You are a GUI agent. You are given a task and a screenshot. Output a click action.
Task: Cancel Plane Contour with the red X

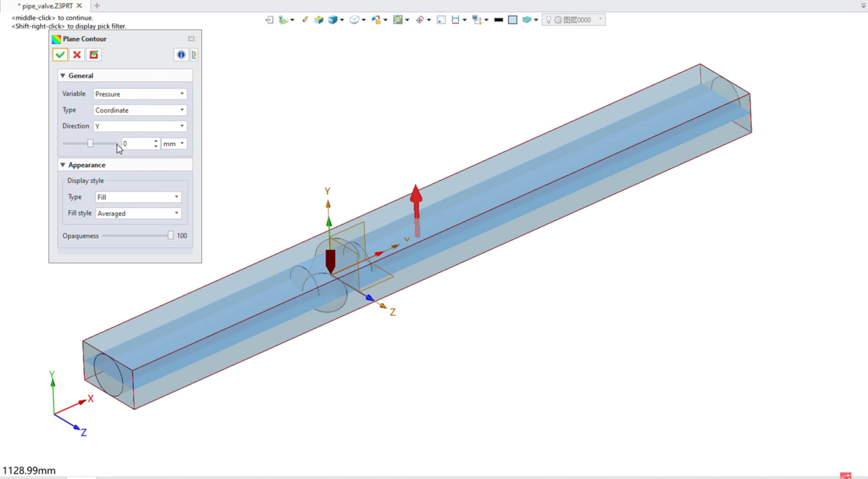(x=77, y=55)
